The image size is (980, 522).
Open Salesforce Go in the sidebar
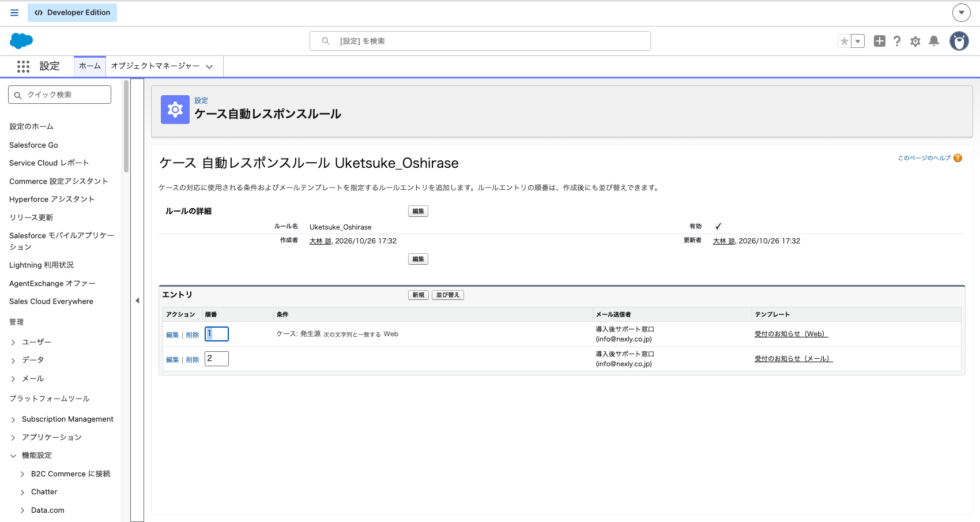pos(33,145)
